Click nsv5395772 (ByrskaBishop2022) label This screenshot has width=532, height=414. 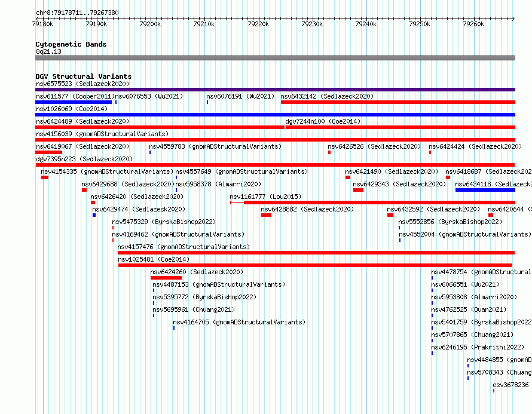click(x=204, y=297)
